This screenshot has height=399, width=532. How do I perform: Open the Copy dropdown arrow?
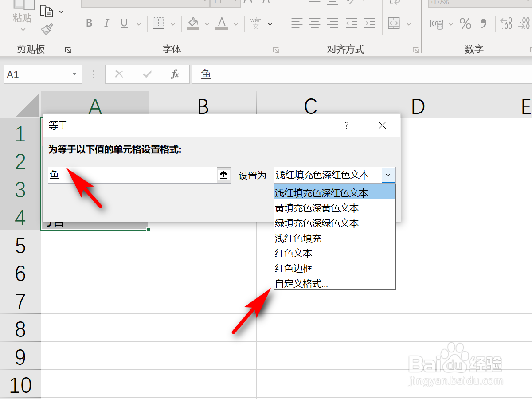click(61, 12)
